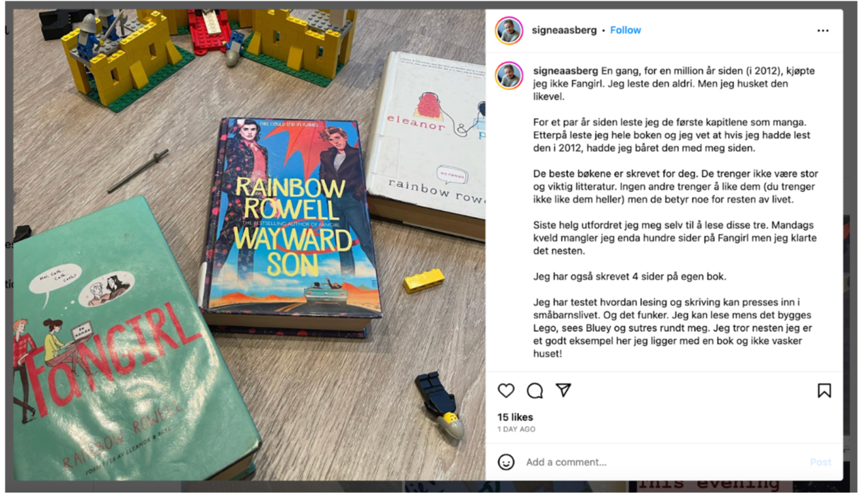
Task: View the 15 likes list
Action: [x=515, y=417]
